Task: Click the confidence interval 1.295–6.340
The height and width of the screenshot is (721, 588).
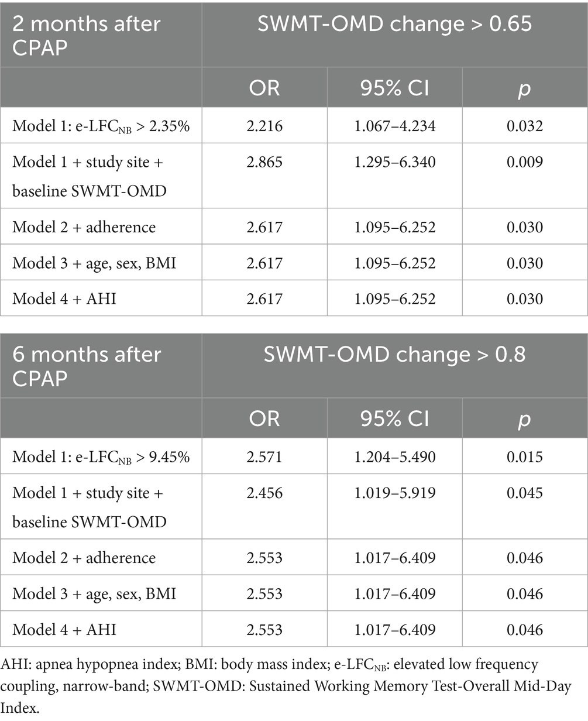Action: tap(394, 162)
